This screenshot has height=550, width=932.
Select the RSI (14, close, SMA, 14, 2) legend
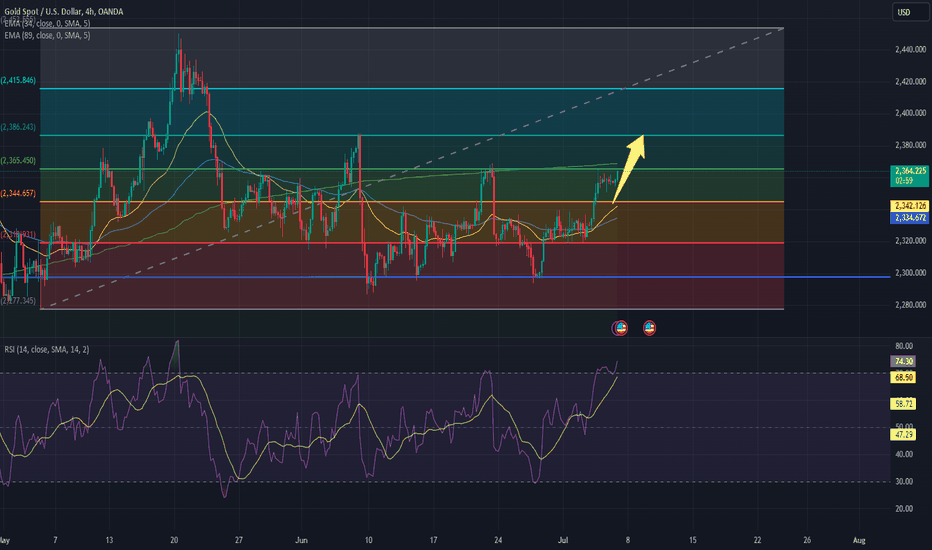pos(46,350)
